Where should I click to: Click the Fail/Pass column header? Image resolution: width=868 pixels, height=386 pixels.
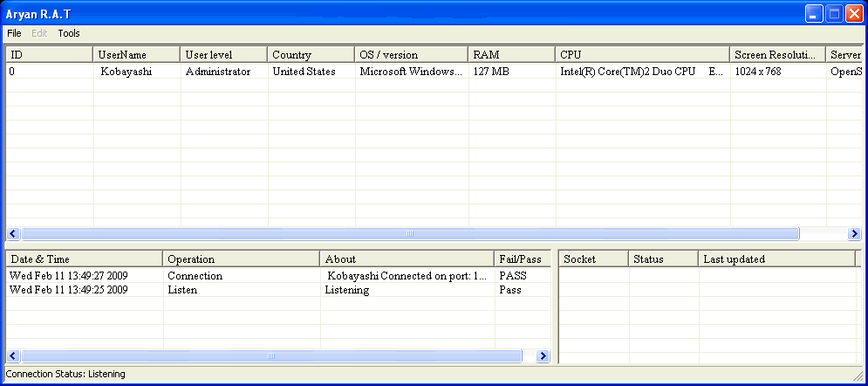[522, 259]
